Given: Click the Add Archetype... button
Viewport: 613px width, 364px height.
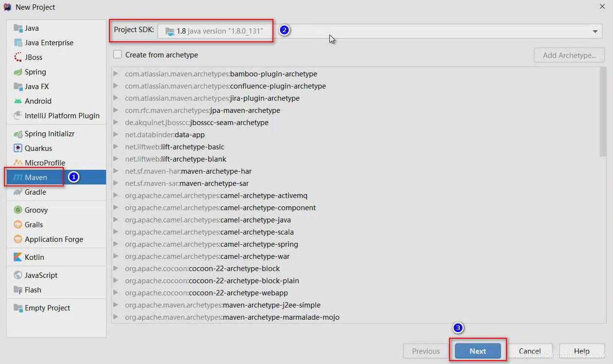Looking at the screenshot, I should (569, 55).
